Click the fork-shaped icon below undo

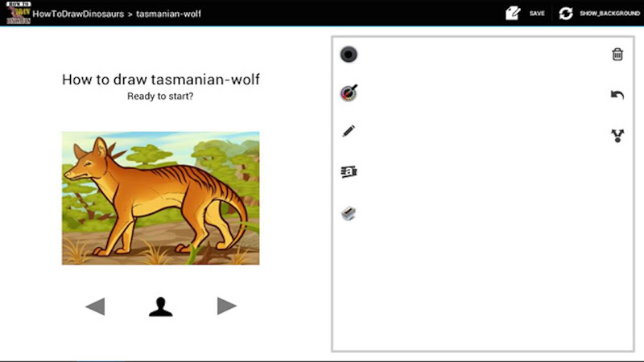[617, 135]
